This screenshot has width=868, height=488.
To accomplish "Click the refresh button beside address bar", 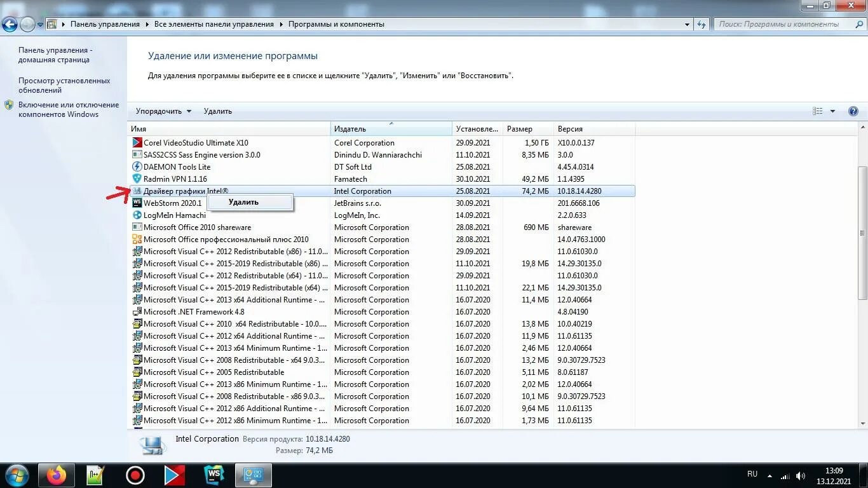I will click(x=702, y=24).
